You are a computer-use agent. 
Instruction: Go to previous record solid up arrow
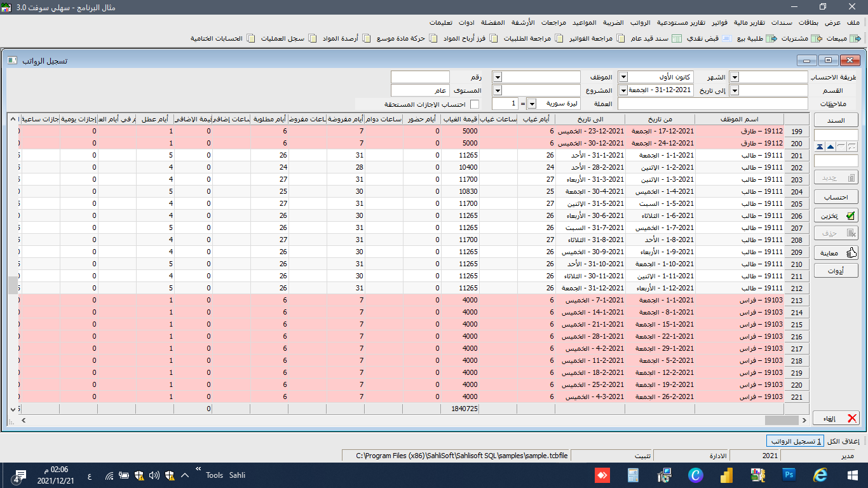click(831, 147)
